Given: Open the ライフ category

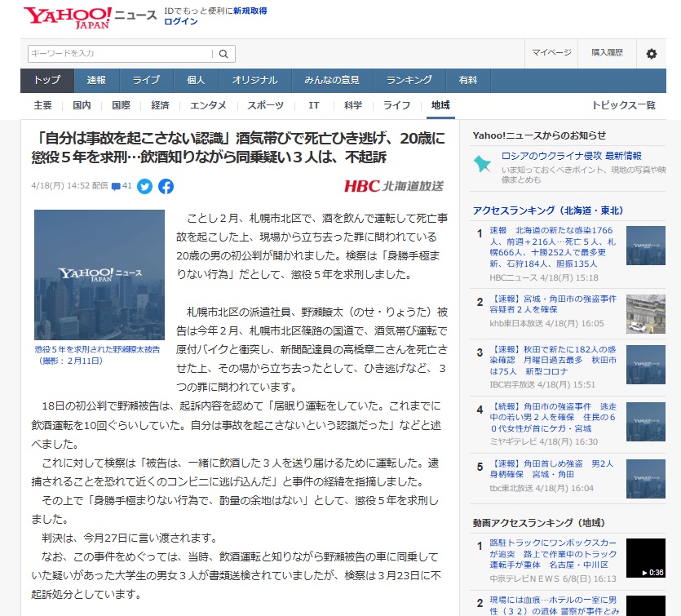Looking at the screenshot, I should click(x=396, y=105).
